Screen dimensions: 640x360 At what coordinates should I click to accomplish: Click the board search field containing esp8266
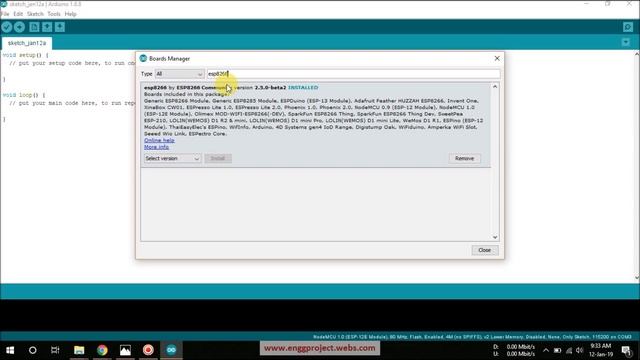pyautogui.click(x=353, y=74)
